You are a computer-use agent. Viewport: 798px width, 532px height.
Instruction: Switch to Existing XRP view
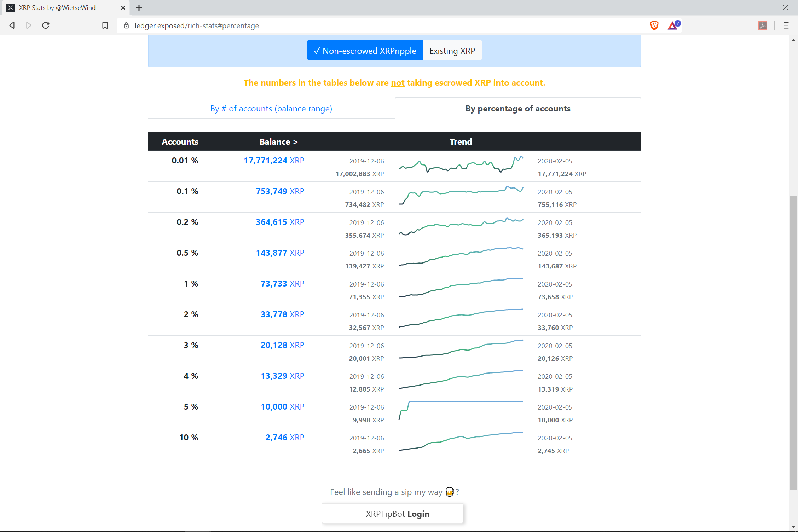point(452,50)
